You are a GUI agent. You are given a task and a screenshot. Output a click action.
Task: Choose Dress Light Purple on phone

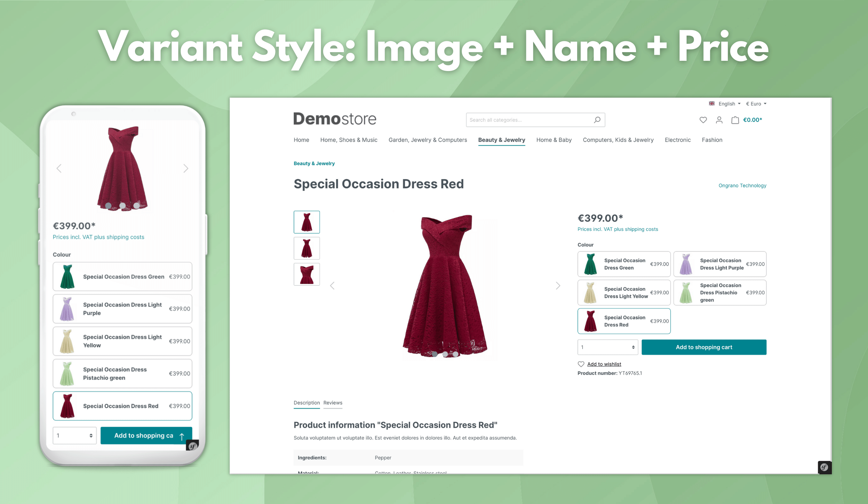pyautogui.click(x=122, y=309)
